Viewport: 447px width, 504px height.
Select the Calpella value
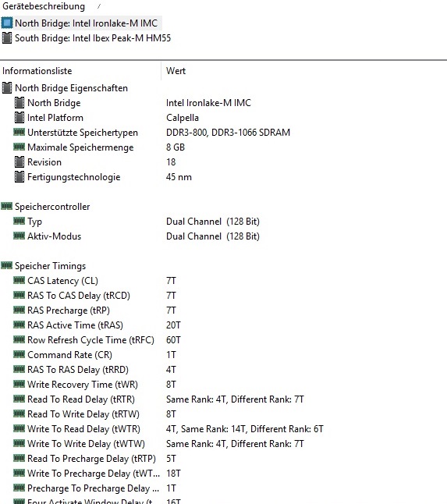click(183, 118)
